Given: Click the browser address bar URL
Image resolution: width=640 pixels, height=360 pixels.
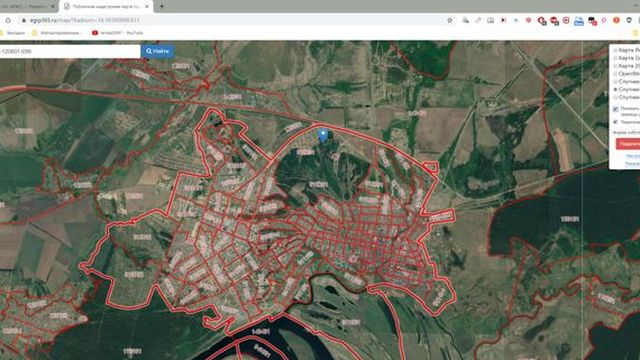Looking at the screenshot, I should point(85,20).
